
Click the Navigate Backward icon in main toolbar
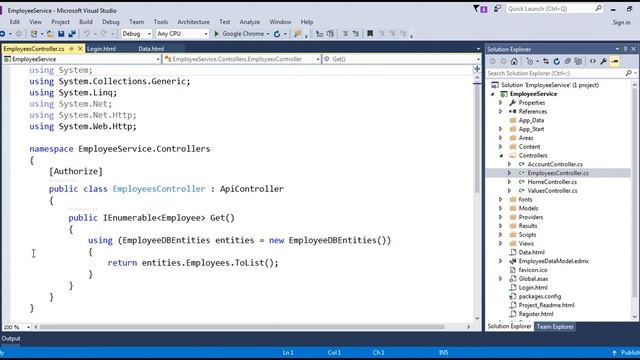pyautogui.click(x=2, y=34)
